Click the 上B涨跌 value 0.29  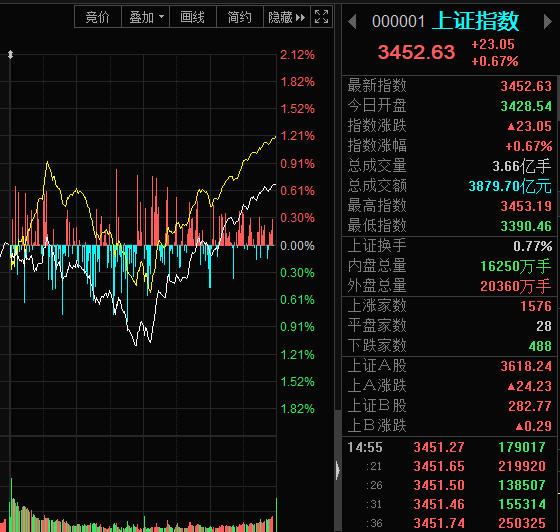tap(534, 426)
